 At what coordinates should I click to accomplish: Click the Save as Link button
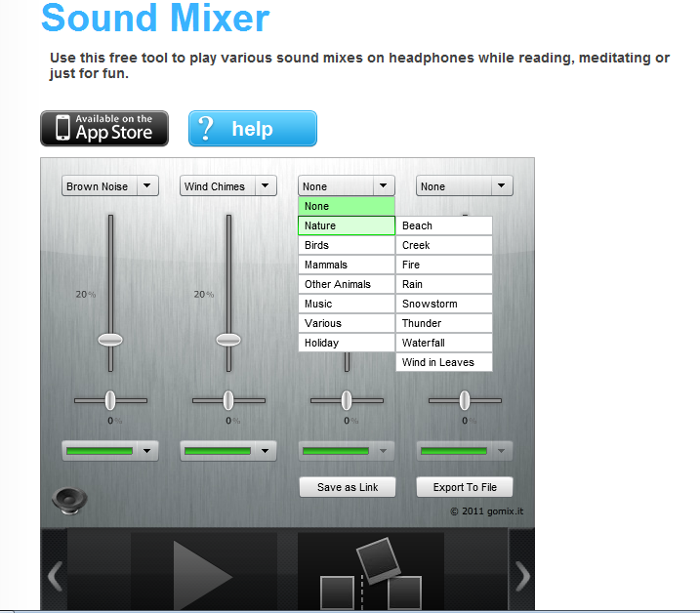tap(348, 487)
